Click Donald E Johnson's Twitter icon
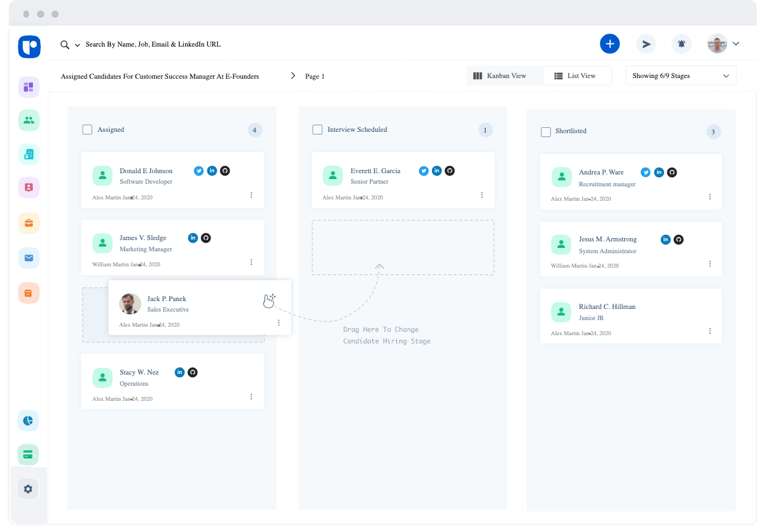Viewport: 760px width, 532px height. (x=199, y=171)
